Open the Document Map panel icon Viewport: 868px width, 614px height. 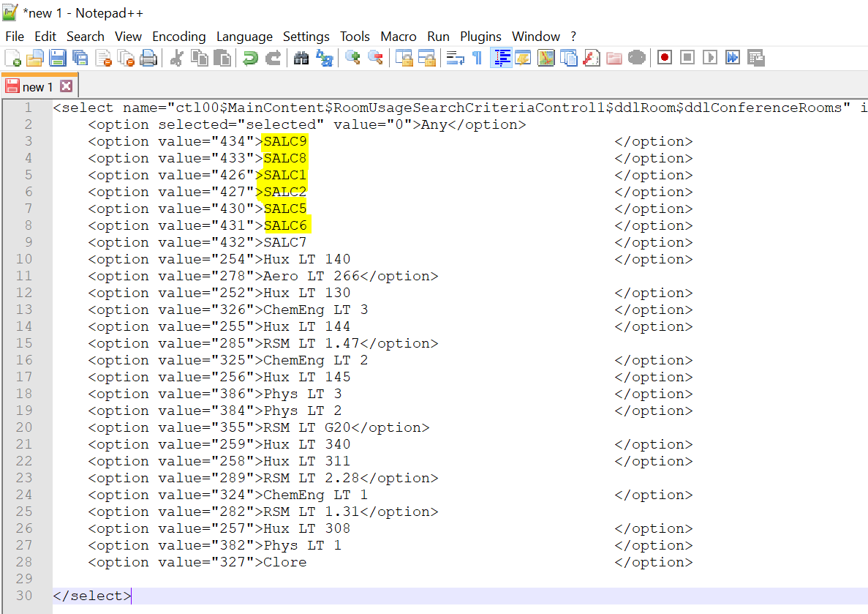coord(546,58)
